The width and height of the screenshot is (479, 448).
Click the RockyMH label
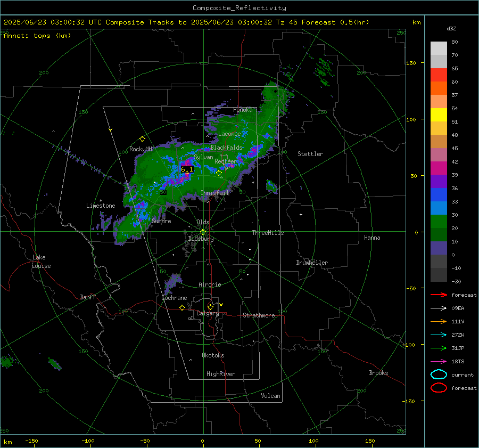point(141,149)
